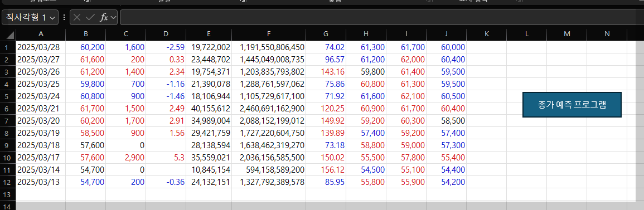Image resolution: width=644 pixels, height=210 pixels.
Task: Click the cell with value 2,460,691,162,900
Action: (x=269, y=109)
